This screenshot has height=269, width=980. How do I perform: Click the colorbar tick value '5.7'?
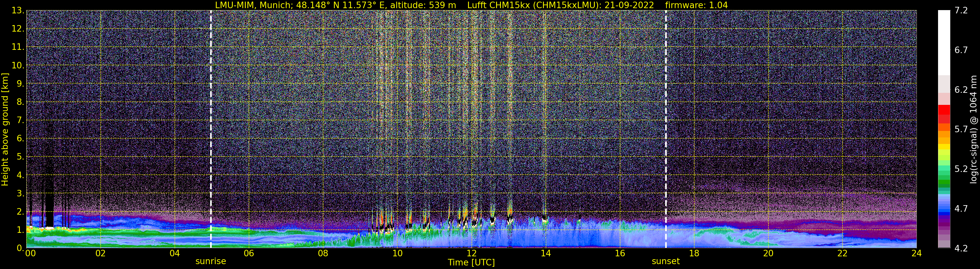click(x=961, y=130)
